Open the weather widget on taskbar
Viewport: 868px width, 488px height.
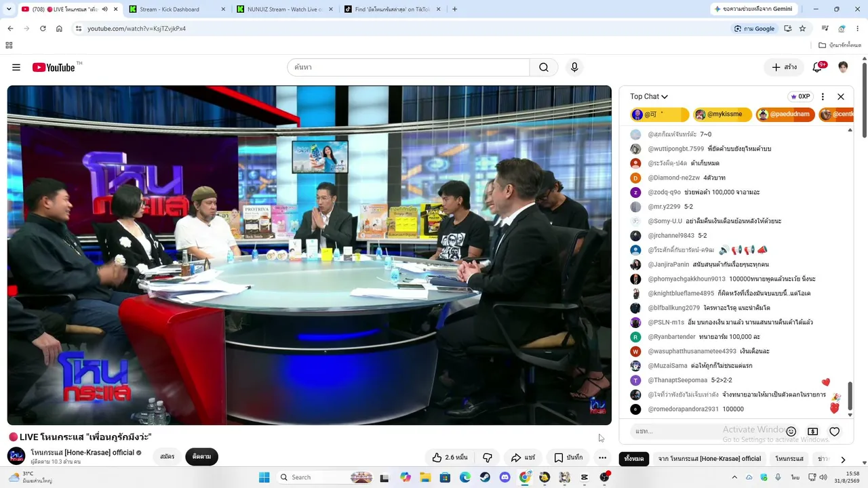(x=32, y=477)
